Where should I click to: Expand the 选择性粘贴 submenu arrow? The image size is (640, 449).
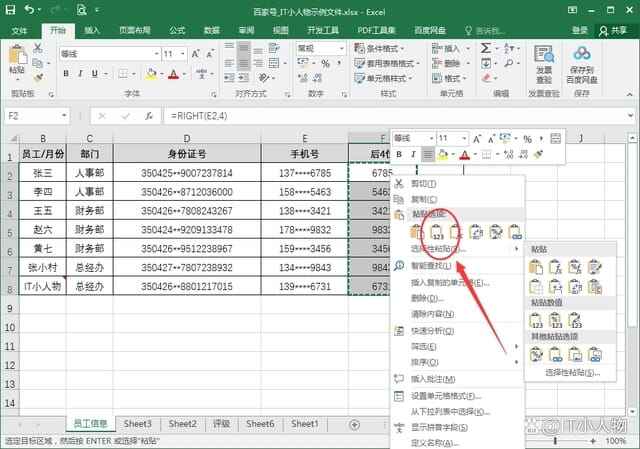tap(516, 248)
